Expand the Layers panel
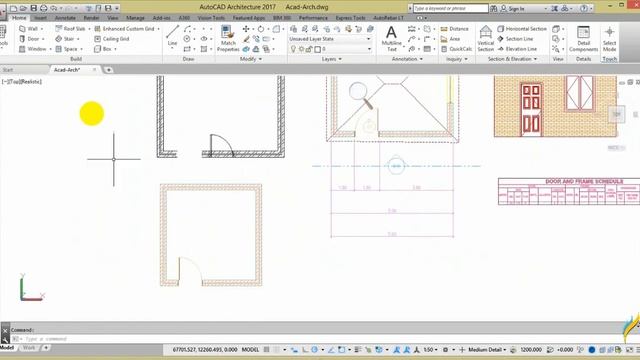This screenshot has height=360, width=640. tap(331, 59)
